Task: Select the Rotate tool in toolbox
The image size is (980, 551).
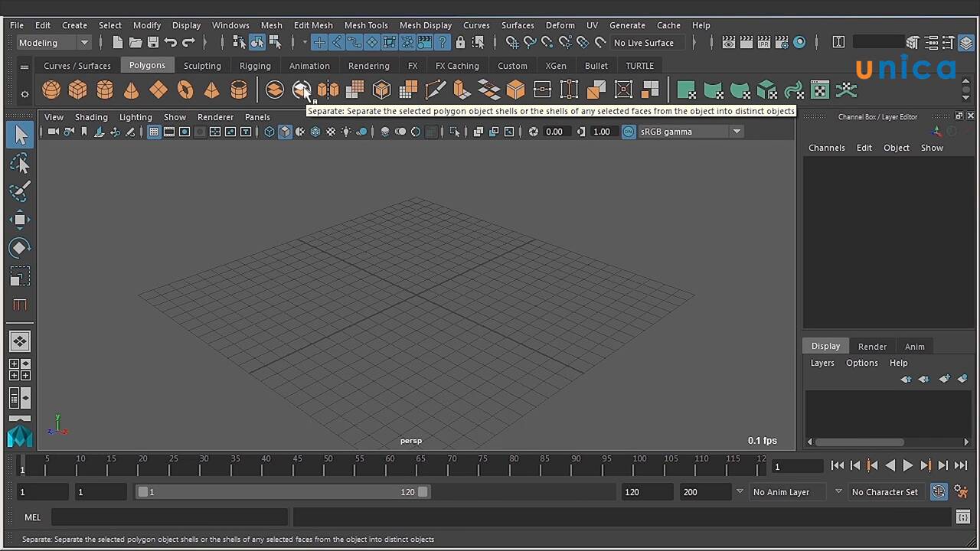Action: 20,247
